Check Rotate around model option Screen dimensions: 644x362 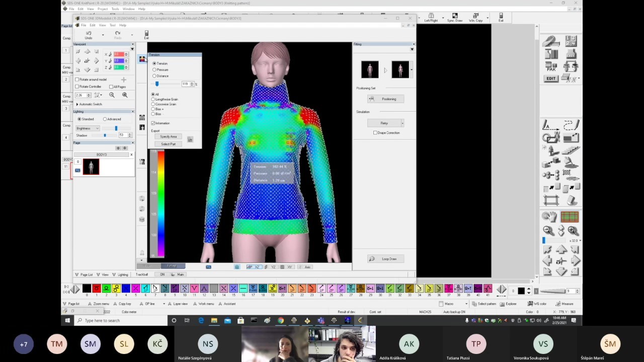77,79
